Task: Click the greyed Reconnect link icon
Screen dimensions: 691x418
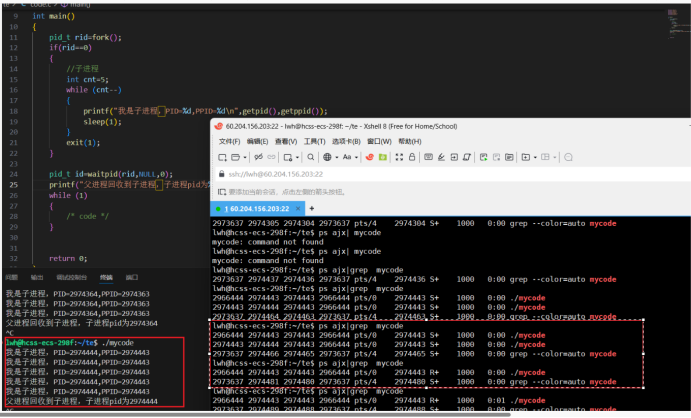Action: (x=271, y=157)
